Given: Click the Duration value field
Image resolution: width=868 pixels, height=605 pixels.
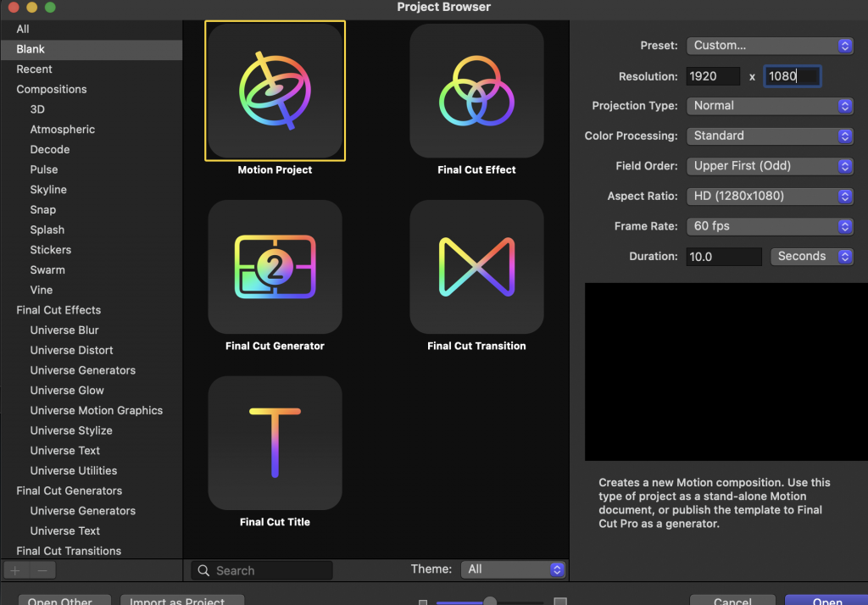Looking at the screenshot, I should [724, 257].
